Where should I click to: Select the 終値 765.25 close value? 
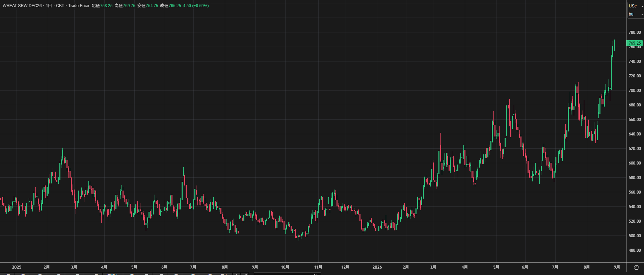tap(170, 6)
